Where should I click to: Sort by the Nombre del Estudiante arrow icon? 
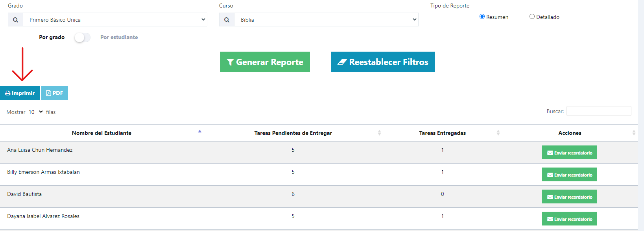click(199, 131)
